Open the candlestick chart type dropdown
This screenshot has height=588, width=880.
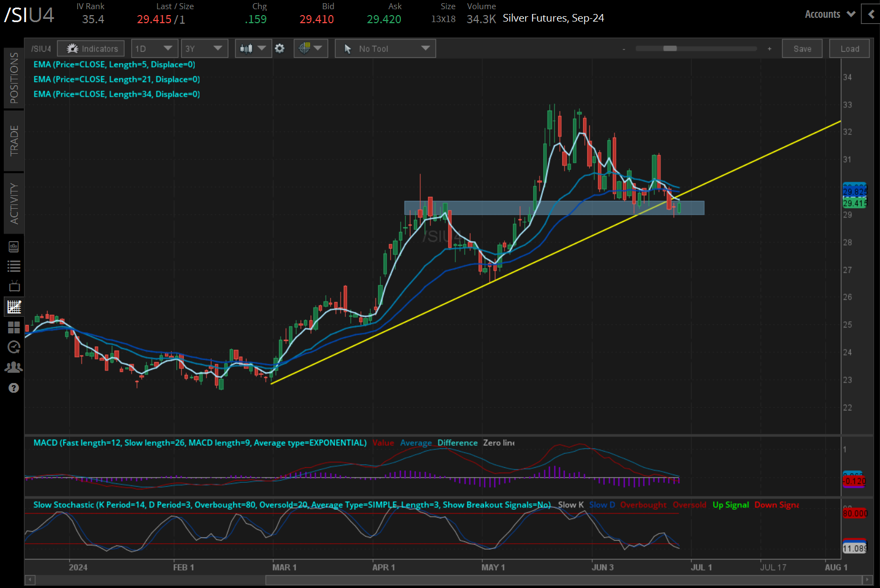click(x=253, y=49)
